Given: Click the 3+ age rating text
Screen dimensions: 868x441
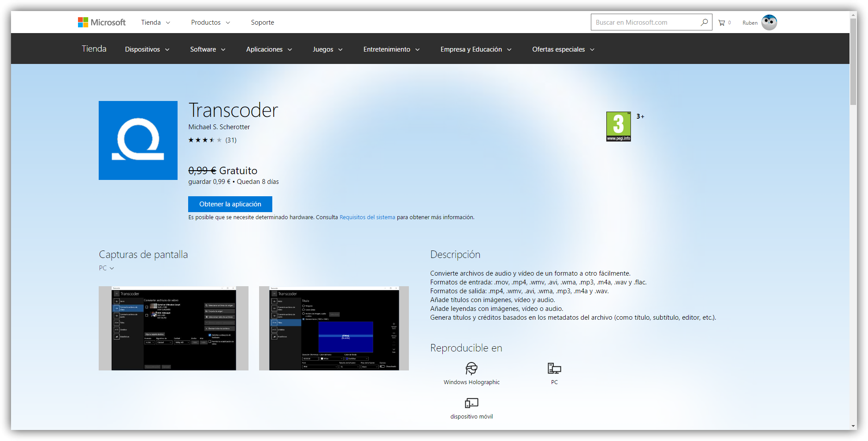Looking at the screenshot, I should pos(640,116).
